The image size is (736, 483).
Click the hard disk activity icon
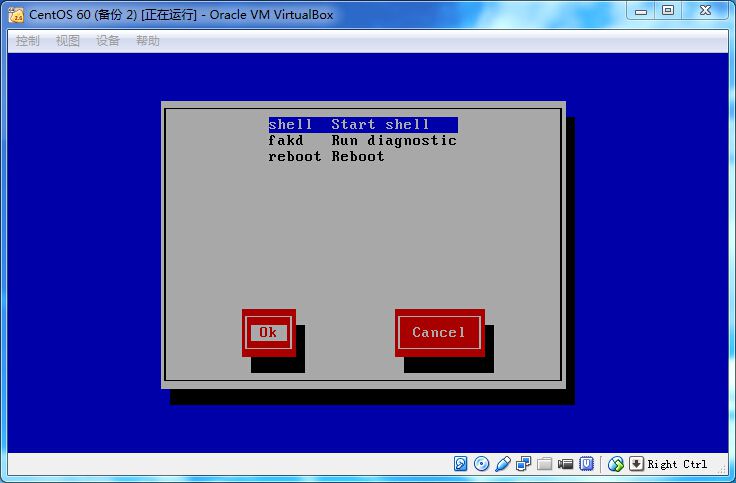(461, 464)
